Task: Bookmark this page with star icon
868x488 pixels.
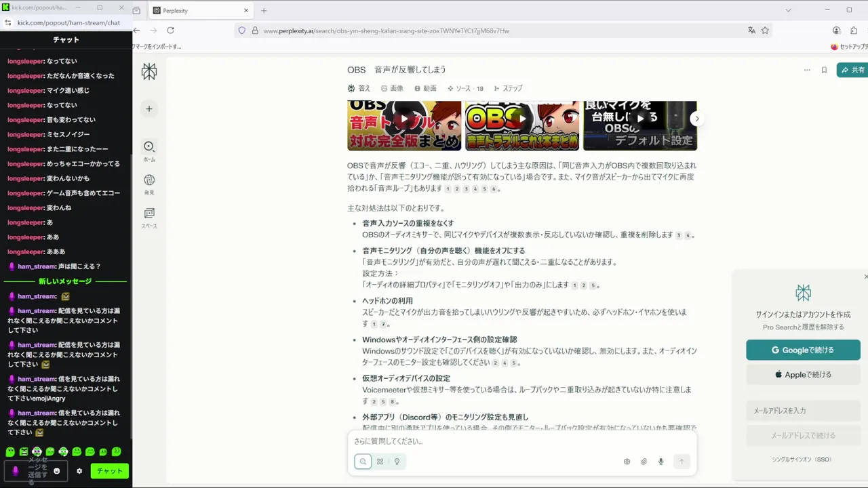Action: pos(765,30)
